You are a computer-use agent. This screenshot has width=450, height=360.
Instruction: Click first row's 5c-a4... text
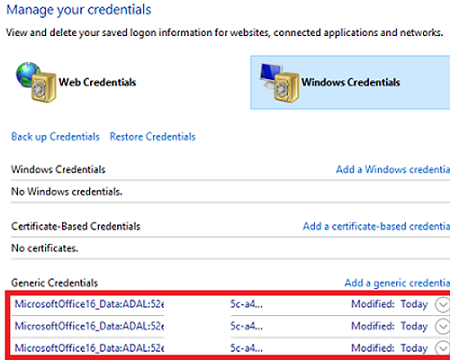point(246,304)
